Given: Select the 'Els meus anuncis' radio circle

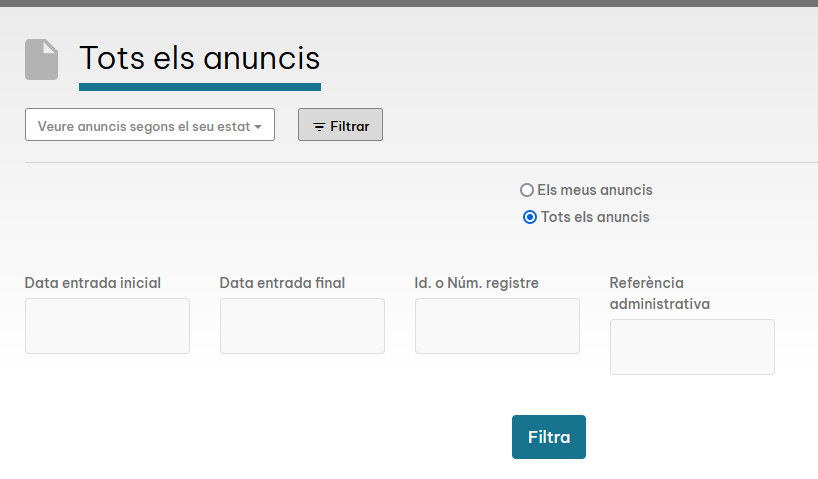Looking at the screenshot, I should [527, 190].
